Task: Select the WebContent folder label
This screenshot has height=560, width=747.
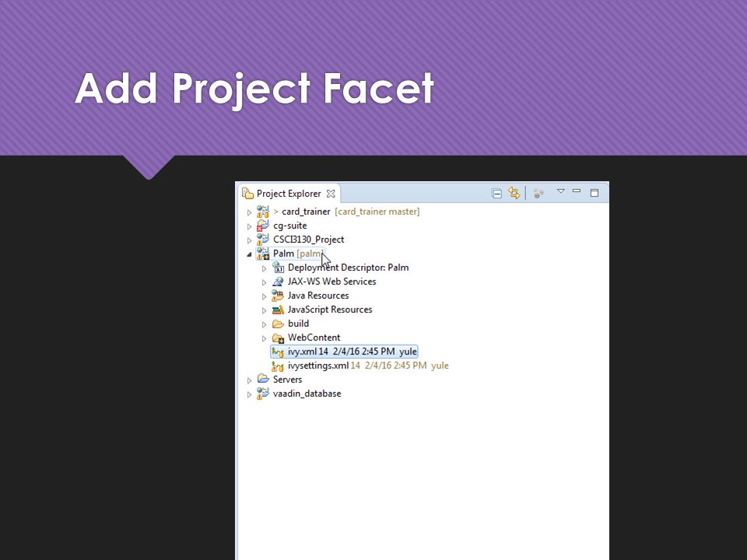Action: (314, 338)
